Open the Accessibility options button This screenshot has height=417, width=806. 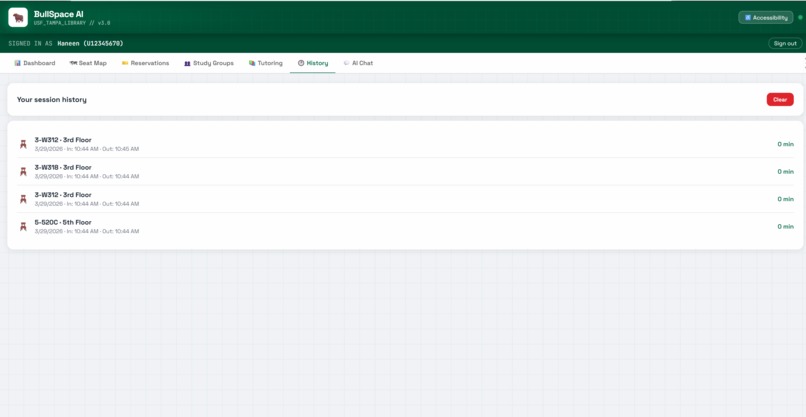tap(765, 17)
